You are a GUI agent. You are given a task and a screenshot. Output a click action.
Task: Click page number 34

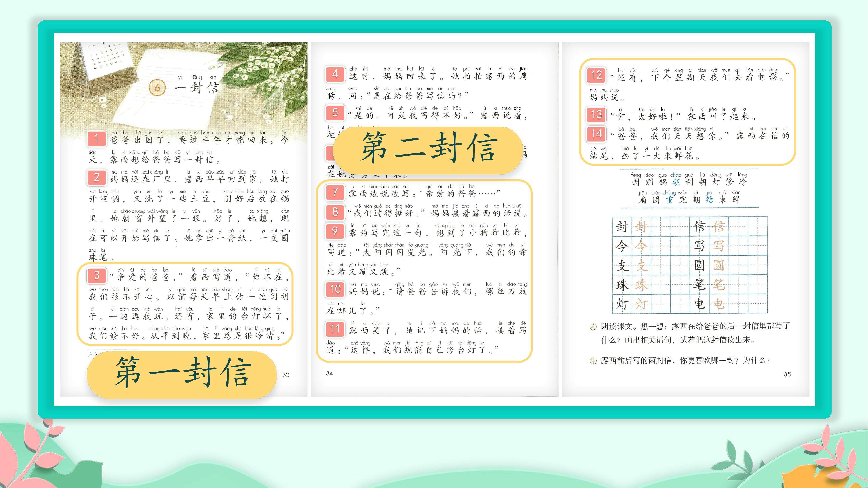329,373
